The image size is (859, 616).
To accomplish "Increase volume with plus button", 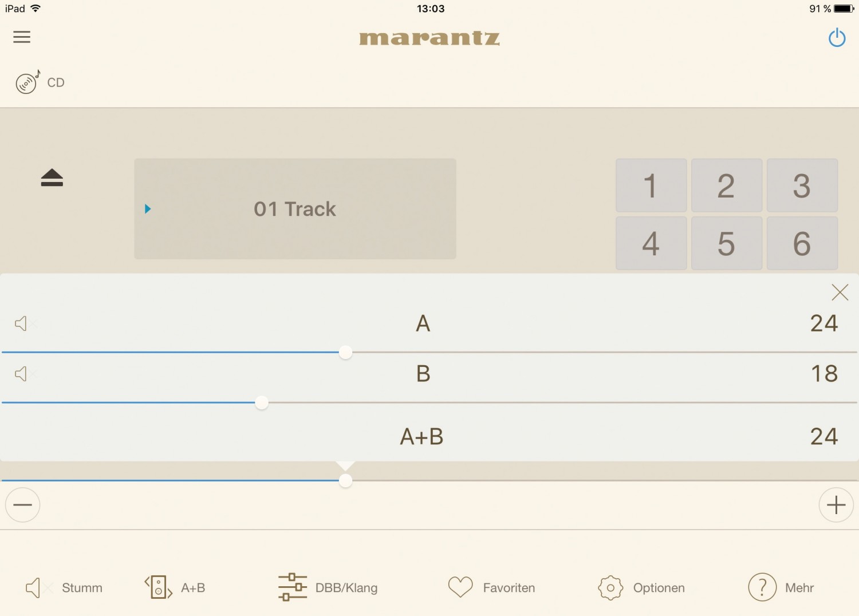I will coord(836,505).
